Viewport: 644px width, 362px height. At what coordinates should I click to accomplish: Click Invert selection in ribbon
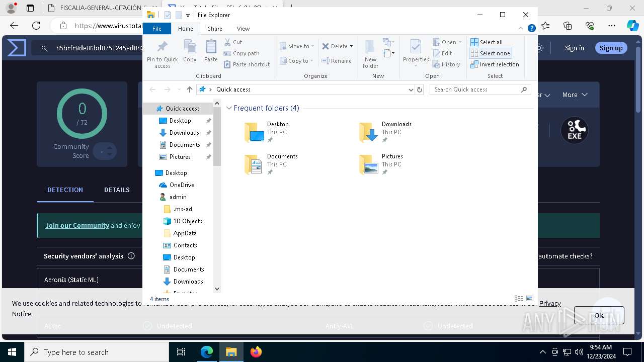click(x=495, y=64)
